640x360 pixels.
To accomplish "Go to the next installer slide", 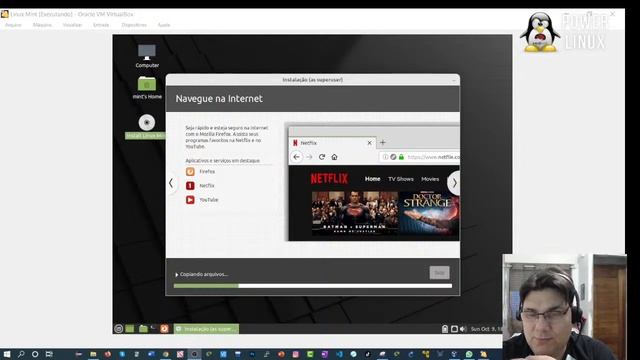I will 454,183.
